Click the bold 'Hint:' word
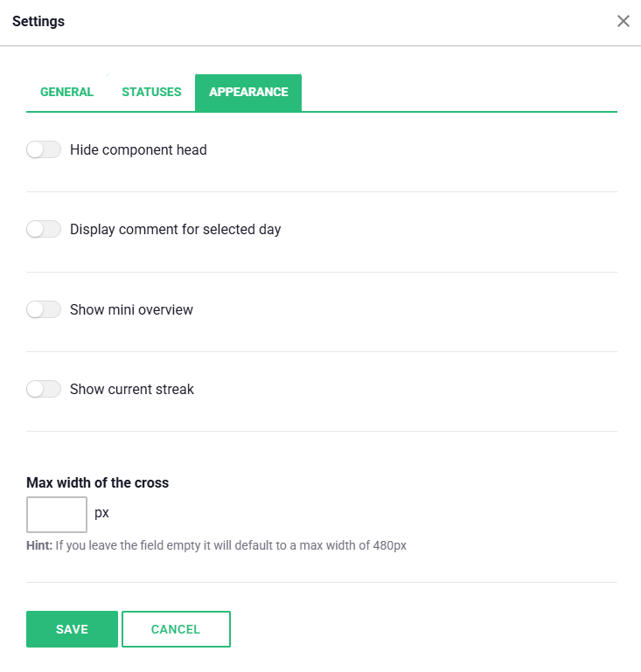This screenshot has height=672, width=641. [x=39, y=545]
